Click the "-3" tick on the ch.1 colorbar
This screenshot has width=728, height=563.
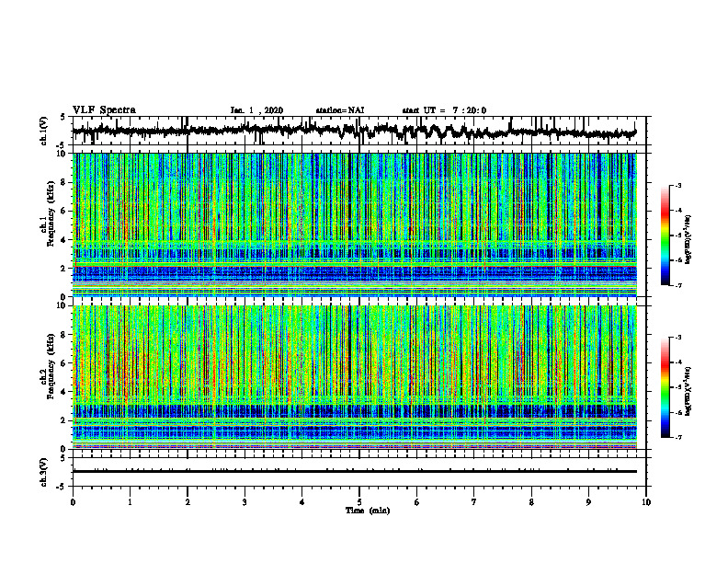[x=677, y=185]
